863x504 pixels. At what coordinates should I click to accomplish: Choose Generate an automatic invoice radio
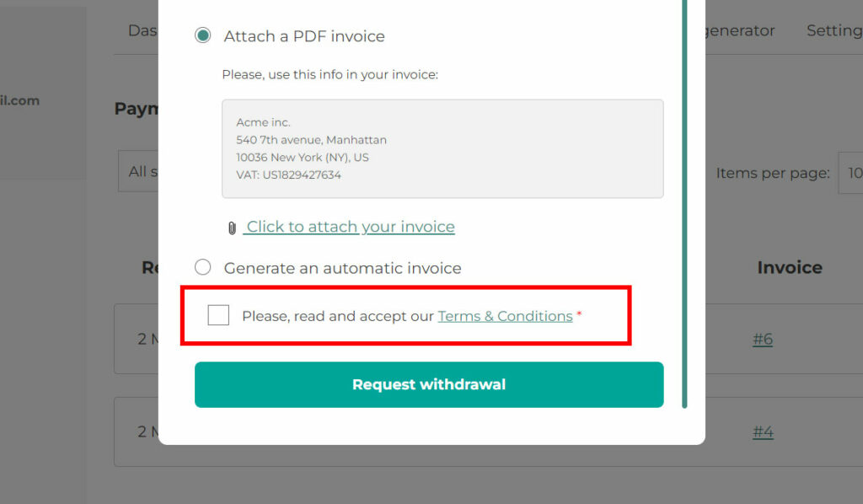point(202,267)
